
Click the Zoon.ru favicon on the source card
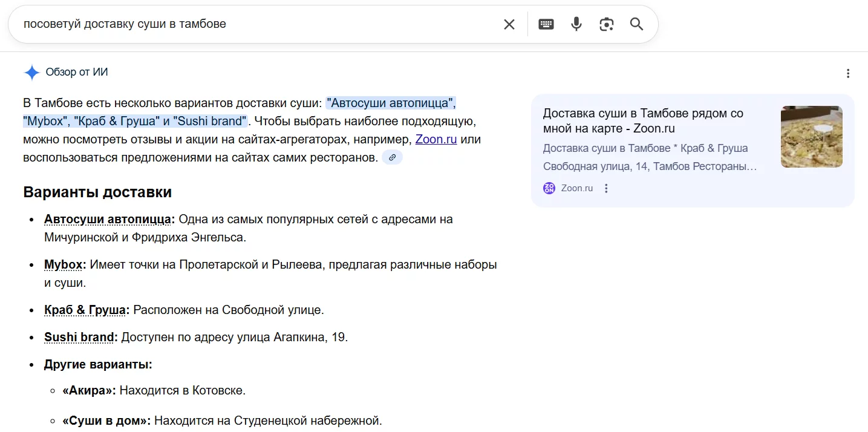[x=549, y=188]
